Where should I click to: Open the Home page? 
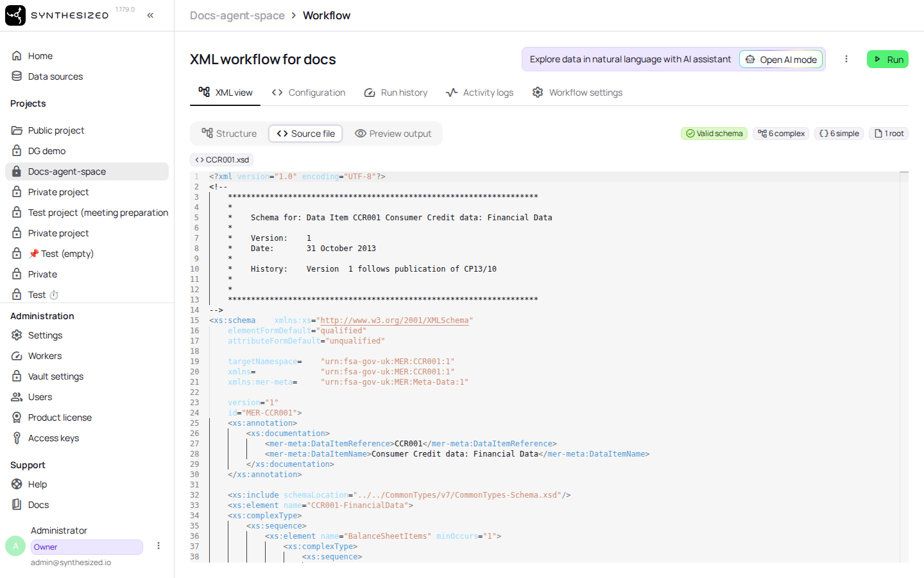tap(87, 56)
